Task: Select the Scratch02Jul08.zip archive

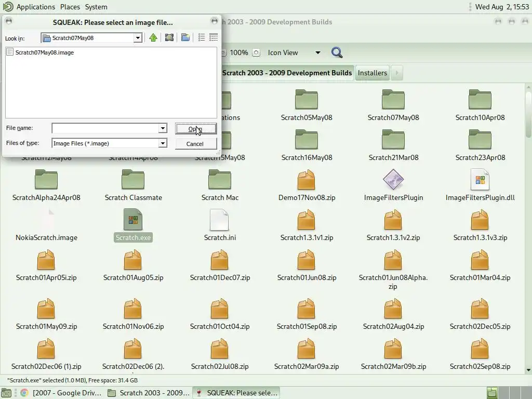Action: tap(220, 354)
